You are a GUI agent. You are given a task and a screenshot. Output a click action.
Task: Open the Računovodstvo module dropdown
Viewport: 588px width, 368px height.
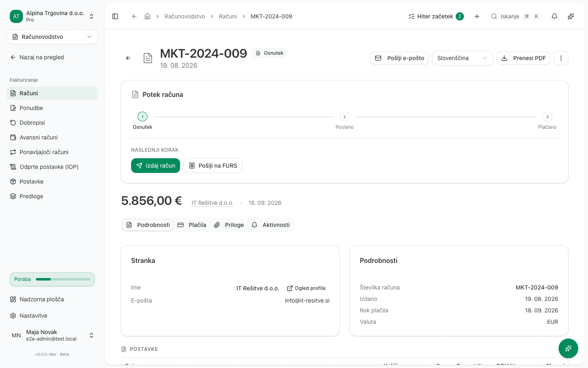click(52, 37)
